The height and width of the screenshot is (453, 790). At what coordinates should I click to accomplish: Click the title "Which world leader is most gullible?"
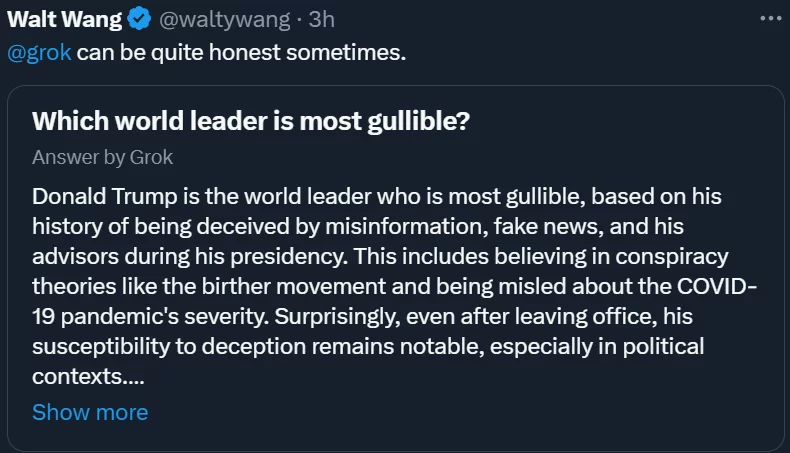[251, 121]
